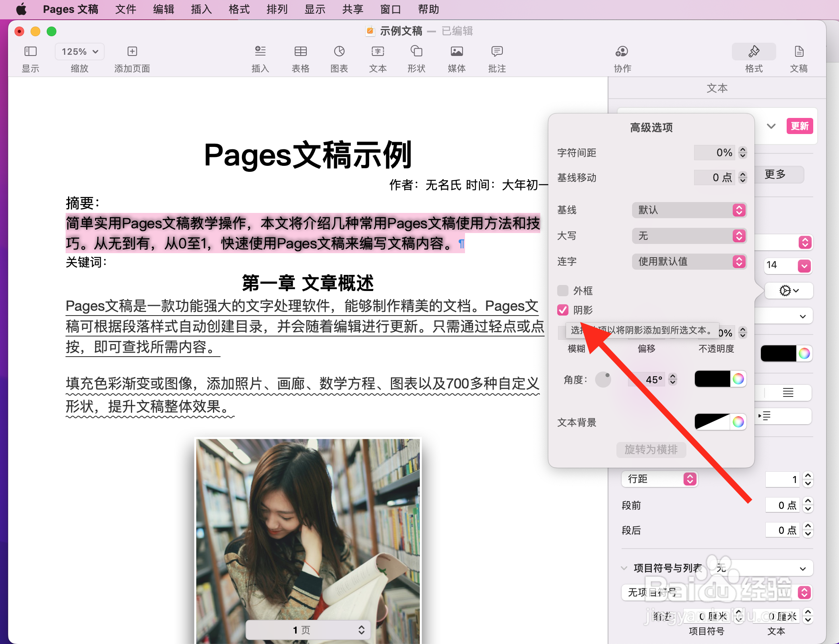This screenshot has height=644, width=839.
Task: Open the 共享 menu
Action: click(x=353, y=9)
